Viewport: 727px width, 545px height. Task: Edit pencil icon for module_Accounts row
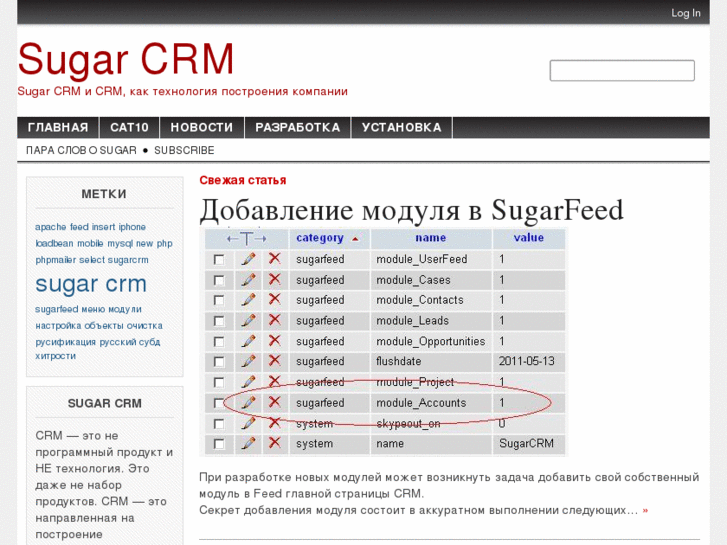point(249,402)
